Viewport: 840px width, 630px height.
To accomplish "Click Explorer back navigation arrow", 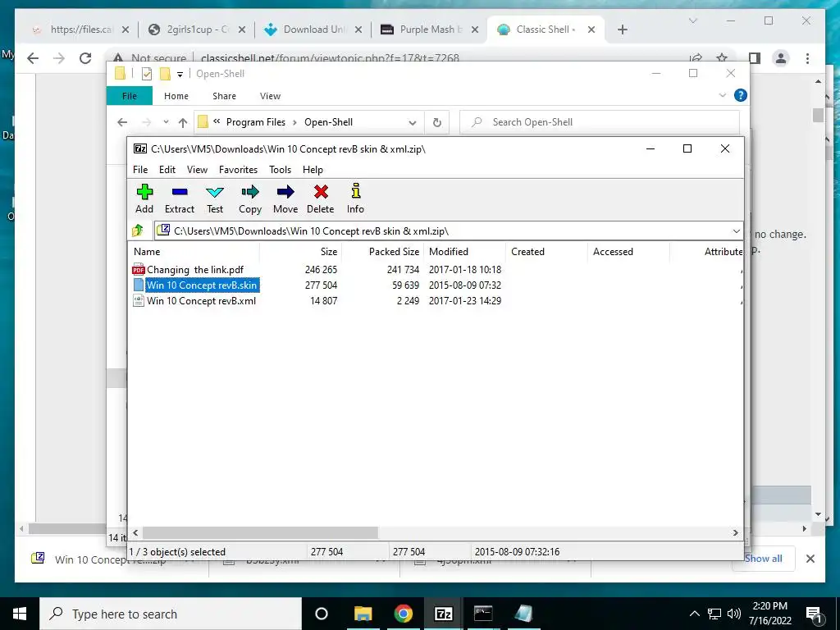I will (122, 122).
